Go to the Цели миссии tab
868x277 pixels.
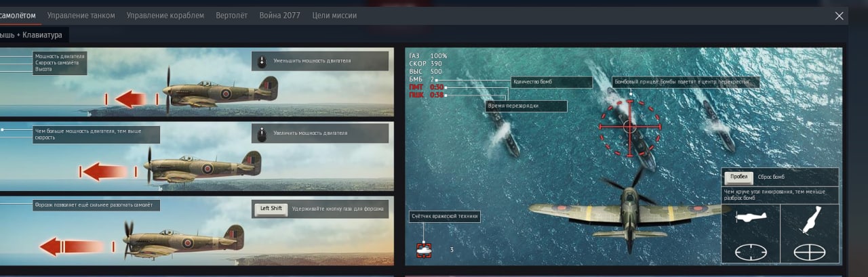[334, 15]
